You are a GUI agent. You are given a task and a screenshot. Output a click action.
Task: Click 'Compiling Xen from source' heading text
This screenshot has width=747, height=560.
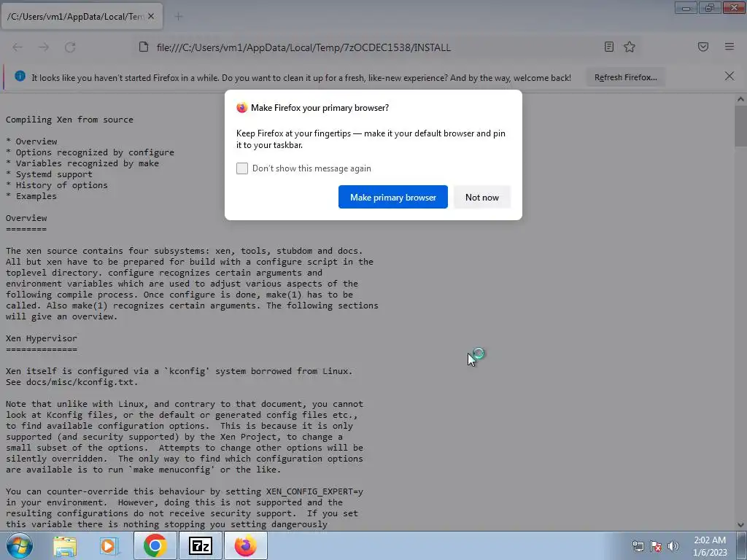point(69,120)
